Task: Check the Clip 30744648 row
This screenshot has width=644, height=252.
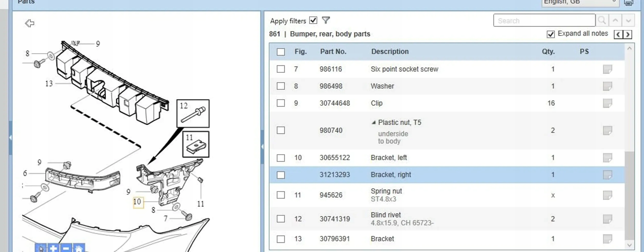Action: 281,103
